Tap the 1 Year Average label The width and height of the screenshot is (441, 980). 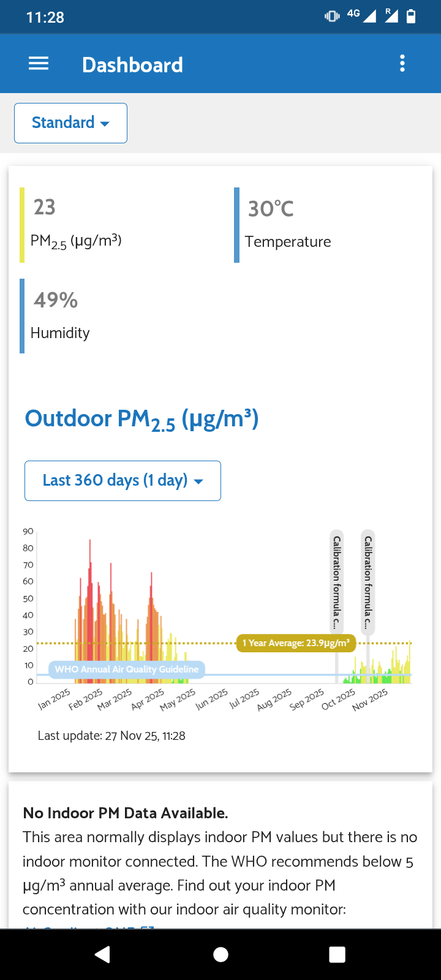[x=296, y=643]
